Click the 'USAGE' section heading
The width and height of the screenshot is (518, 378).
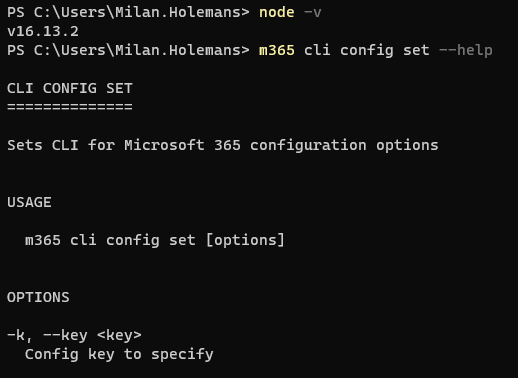click(x=29, y=202)
